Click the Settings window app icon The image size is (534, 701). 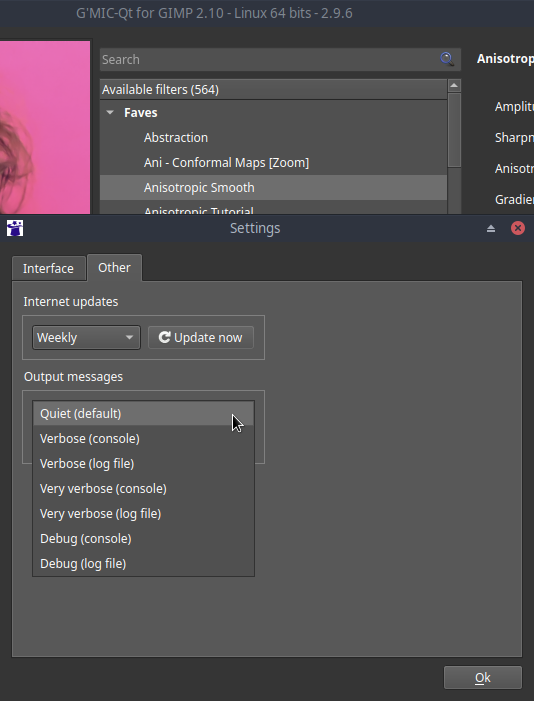click(x=15, y=228)
